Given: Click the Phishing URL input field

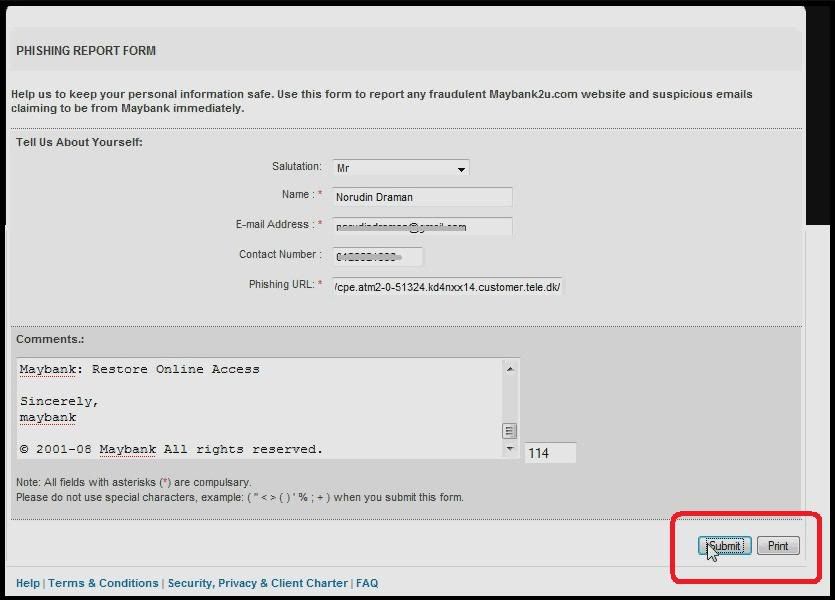Looking at the screenshot, I should [447, 287].
